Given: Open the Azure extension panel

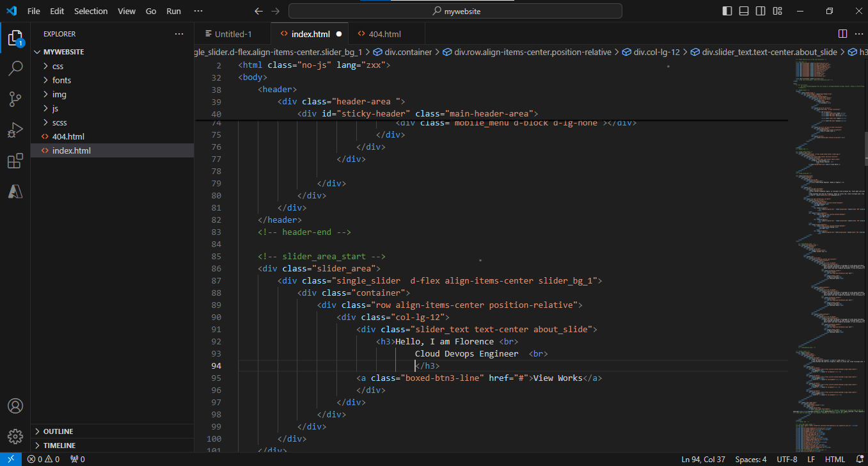Looking at the screenshot, I should click(x=15, y=191).
